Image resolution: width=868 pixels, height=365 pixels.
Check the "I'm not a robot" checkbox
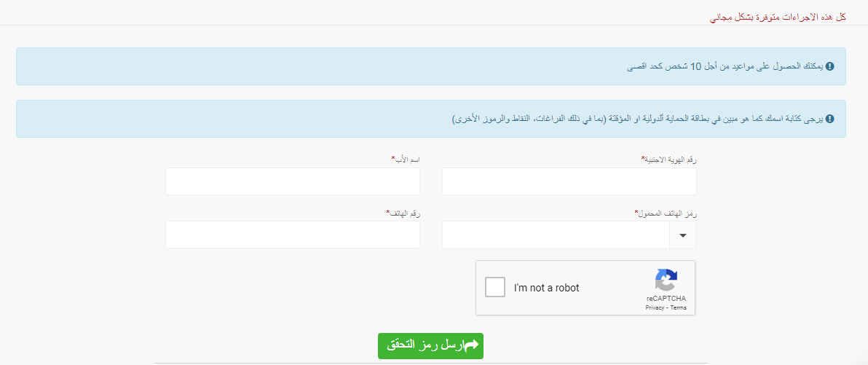pyautogui.click(x=495, y=287)
